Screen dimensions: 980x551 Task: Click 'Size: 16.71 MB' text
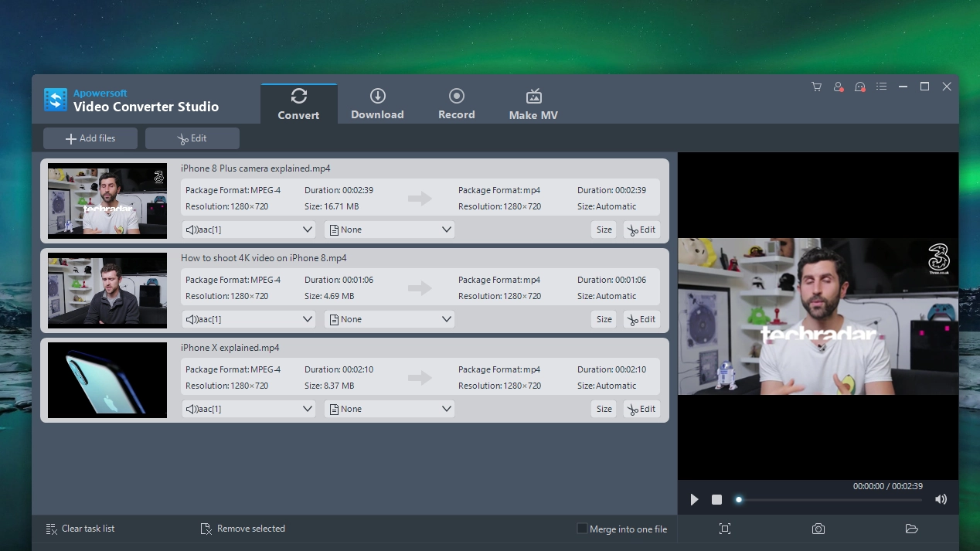point(332,206)
